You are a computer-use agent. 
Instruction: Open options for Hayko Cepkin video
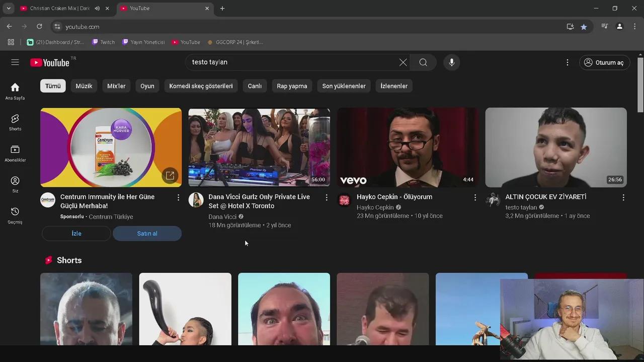[475, 198]
